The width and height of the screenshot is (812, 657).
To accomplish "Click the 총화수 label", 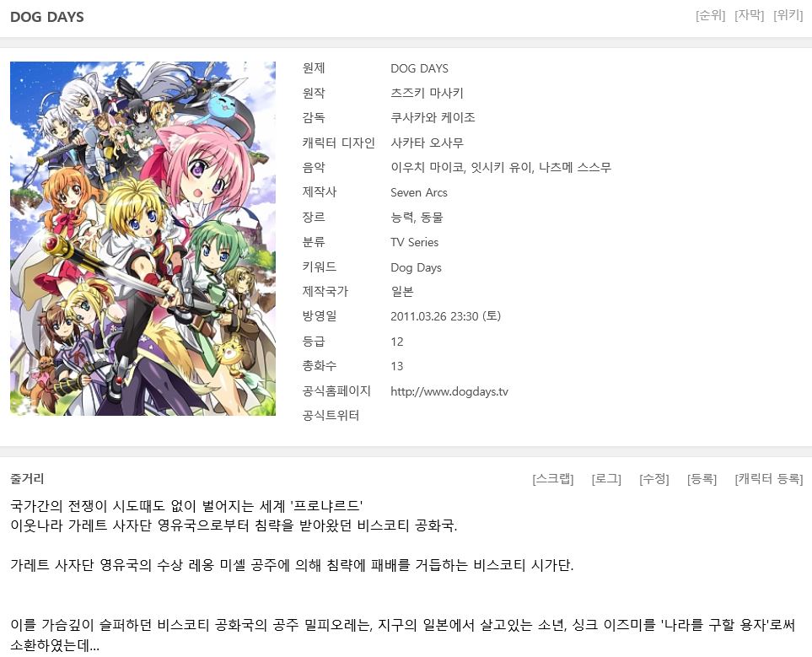I will [319, 366].
